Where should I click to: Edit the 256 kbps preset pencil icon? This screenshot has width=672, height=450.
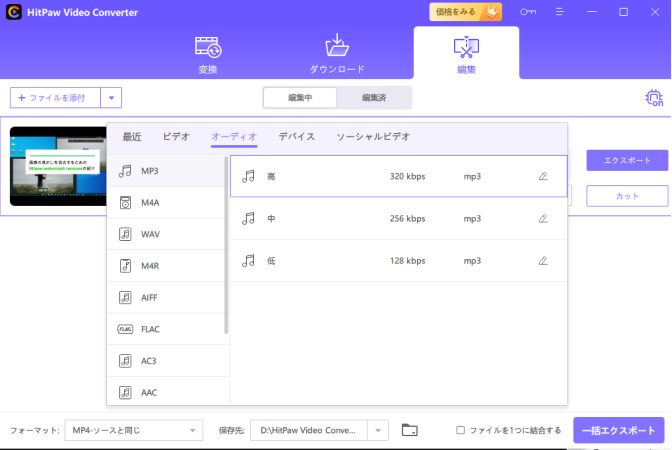tap(543, 219)
